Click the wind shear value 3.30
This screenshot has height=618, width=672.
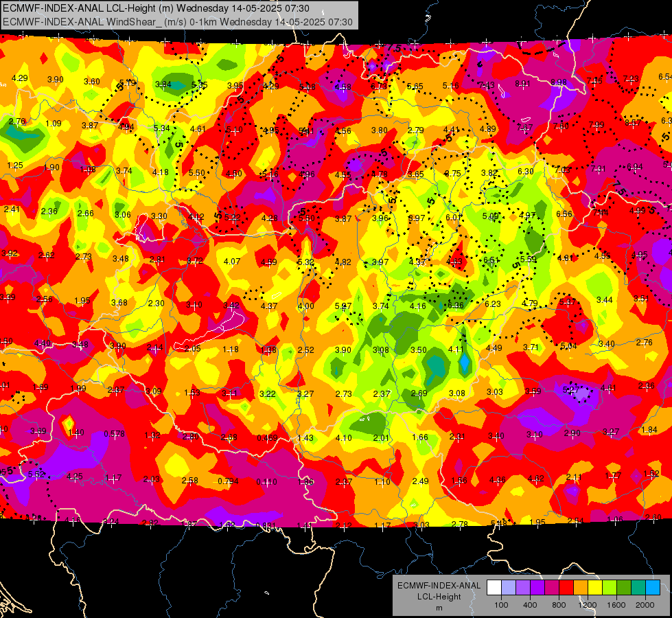pos(159,216)
